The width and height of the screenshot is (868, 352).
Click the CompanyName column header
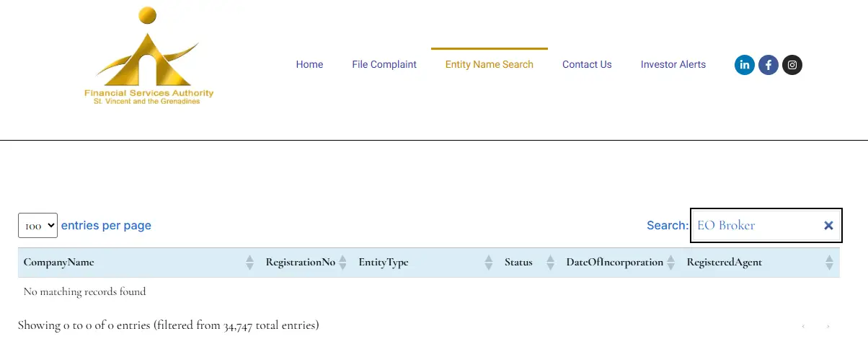pyautogui.click(x=138, y=263)
